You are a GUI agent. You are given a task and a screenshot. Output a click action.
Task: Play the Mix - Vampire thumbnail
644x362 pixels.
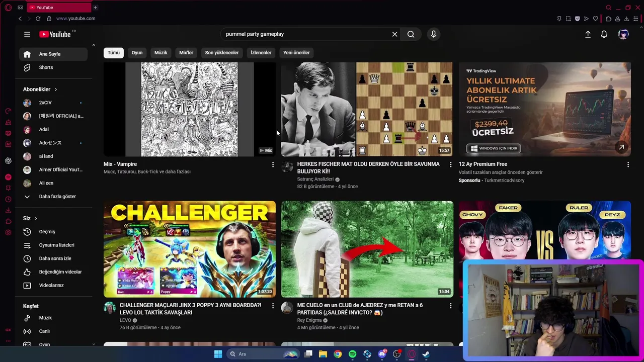[x=189, y=109]
